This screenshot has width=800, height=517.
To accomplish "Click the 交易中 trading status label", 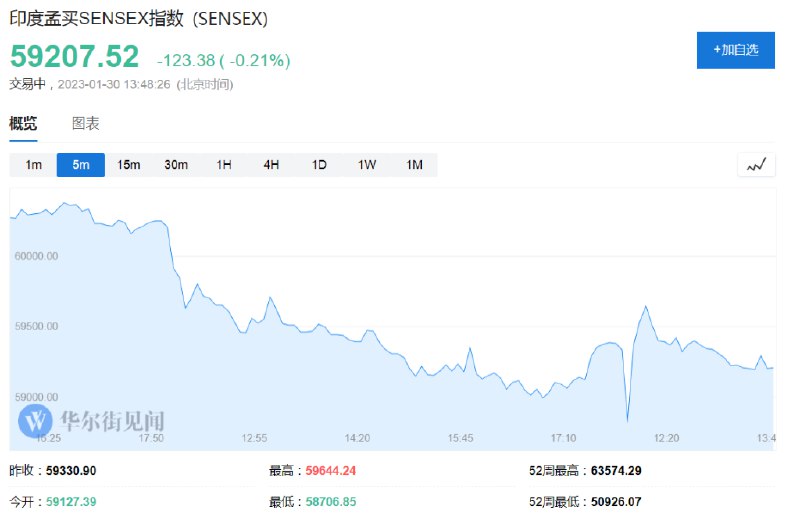I will (x=28, y=84).
